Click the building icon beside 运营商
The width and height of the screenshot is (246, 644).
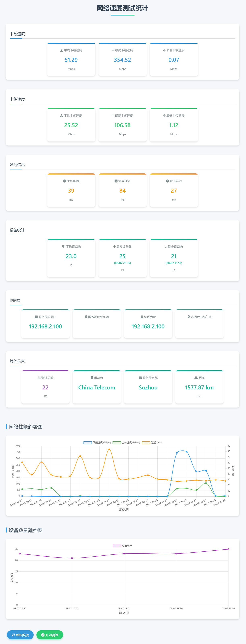point(92,378)
